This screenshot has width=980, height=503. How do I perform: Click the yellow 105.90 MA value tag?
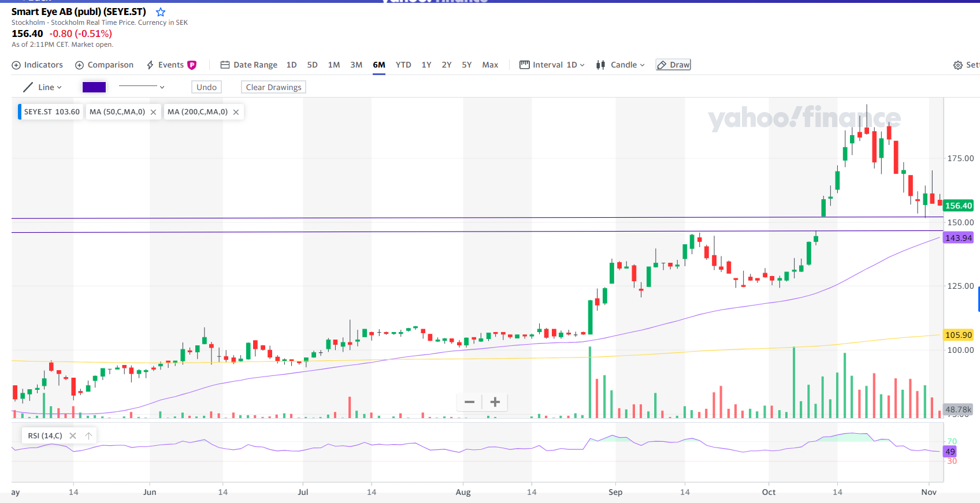[959, 335]
